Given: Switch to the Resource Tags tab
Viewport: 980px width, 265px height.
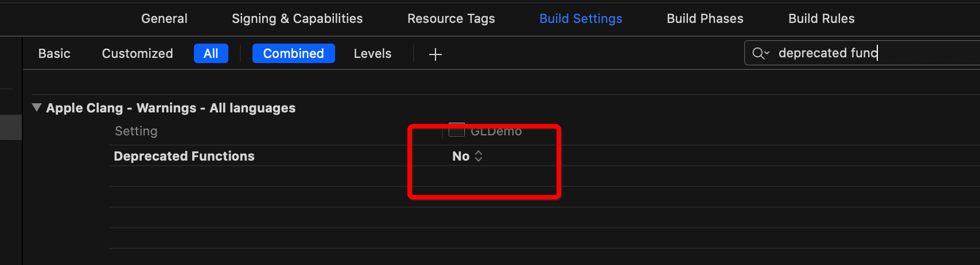Looking at the screenshot, I should [x=451, y=18].
